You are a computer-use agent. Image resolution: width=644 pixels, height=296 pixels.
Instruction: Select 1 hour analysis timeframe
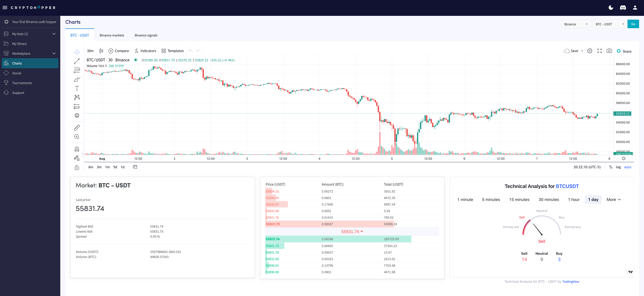tap(574, 200)
